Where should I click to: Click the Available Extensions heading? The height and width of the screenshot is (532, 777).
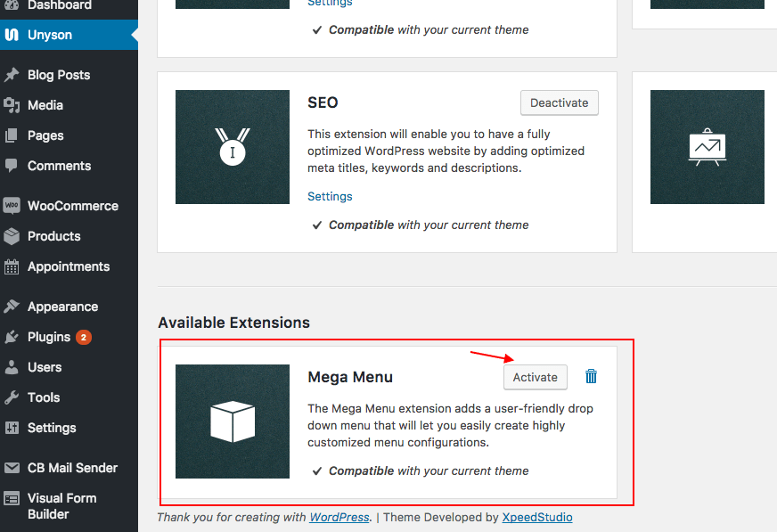[233, 323]
